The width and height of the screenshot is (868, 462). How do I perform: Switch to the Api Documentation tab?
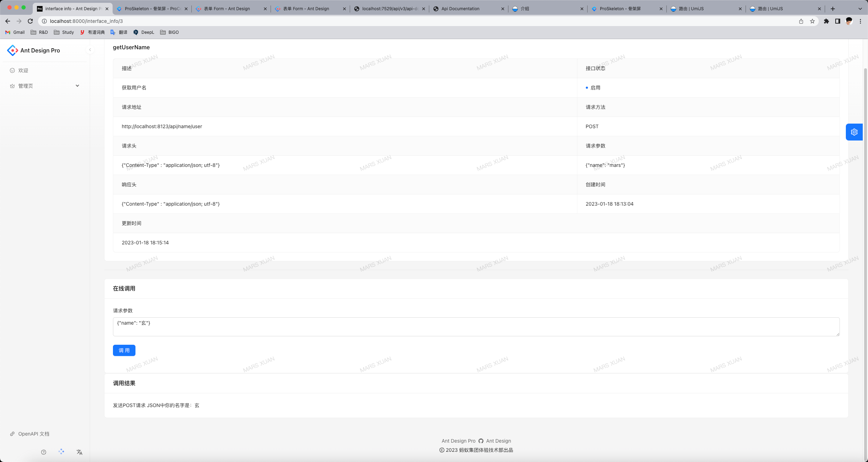pos(460,9)
